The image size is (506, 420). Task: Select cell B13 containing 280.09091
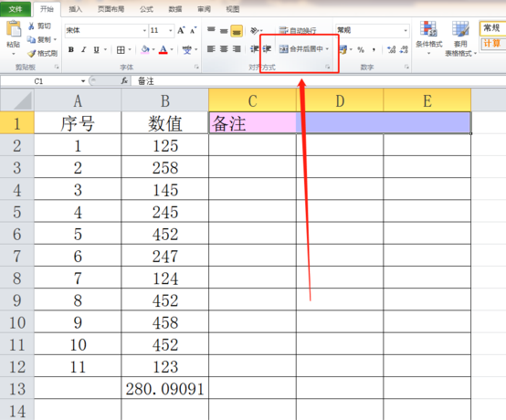pos(165,388)
